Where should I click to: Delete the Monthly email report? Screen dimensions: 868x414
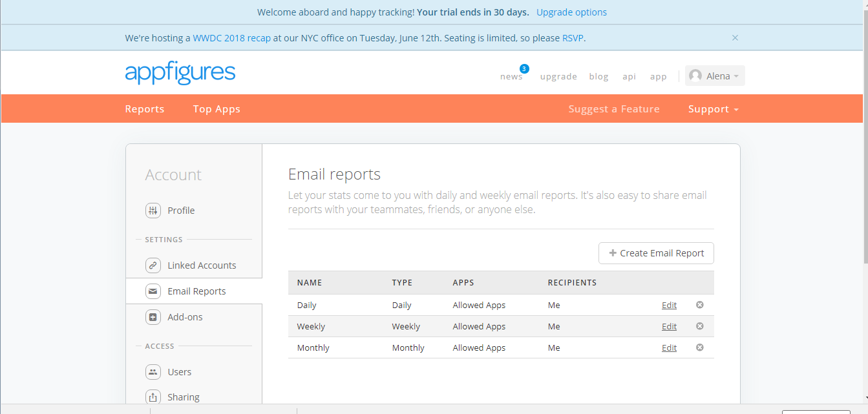click(x=699, y=347)
